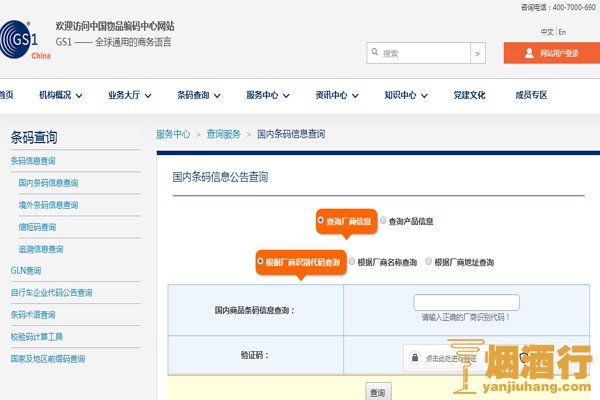The height and width of the screenshot is (400, 600).
Task: Expand the 业务大厅 dropdown menu
Action: (129, 95)
